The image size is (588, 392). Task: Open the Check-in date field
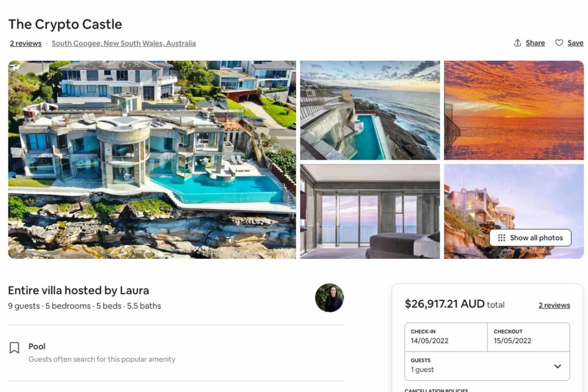point(446,337)
